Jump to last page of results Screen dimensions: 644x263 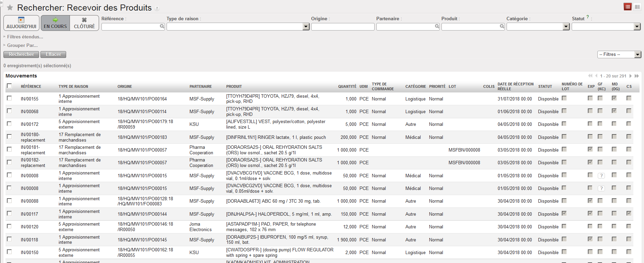[636, 76]
